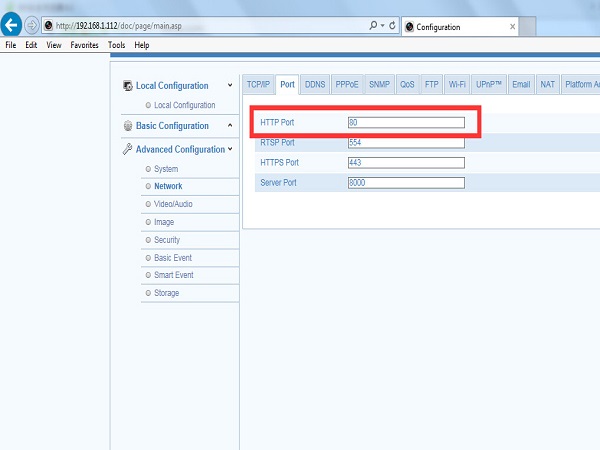Click the Basic Configuration globe icon
This screenshot has height=450, width=600.
tap(128, 126)
